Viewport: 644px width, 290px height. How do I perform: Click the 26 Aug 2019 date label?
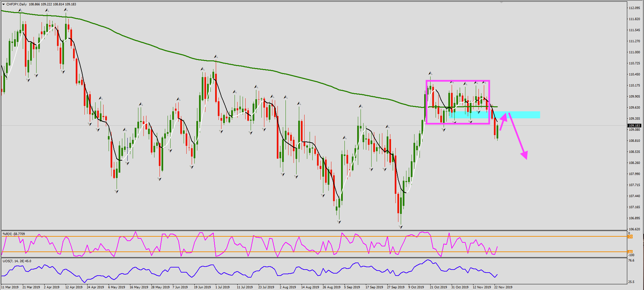(x=331, y=287)
